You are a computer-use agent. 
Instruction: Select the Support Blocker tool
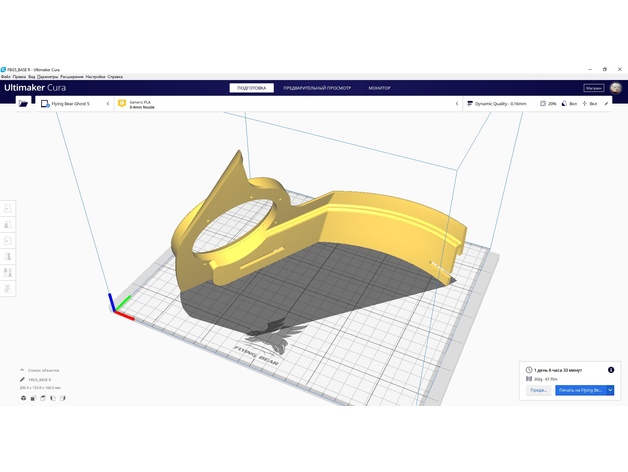9,288
